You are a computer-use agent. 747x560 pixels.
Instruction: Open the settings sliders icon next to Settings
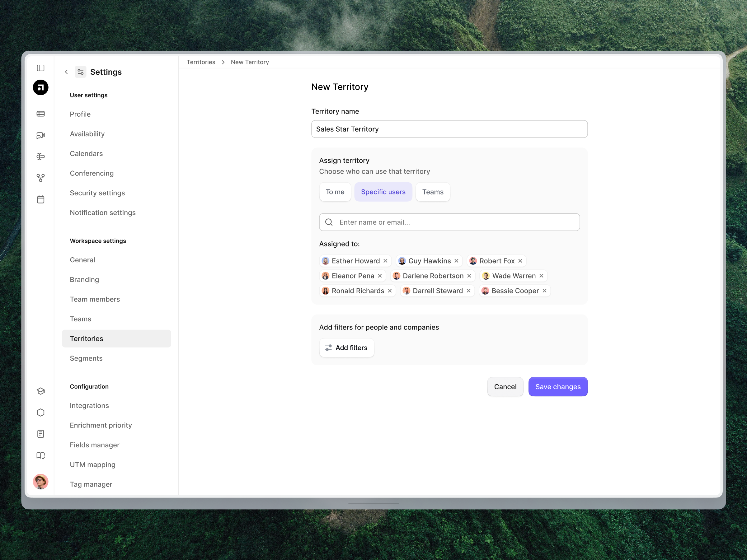pos(80,72)
